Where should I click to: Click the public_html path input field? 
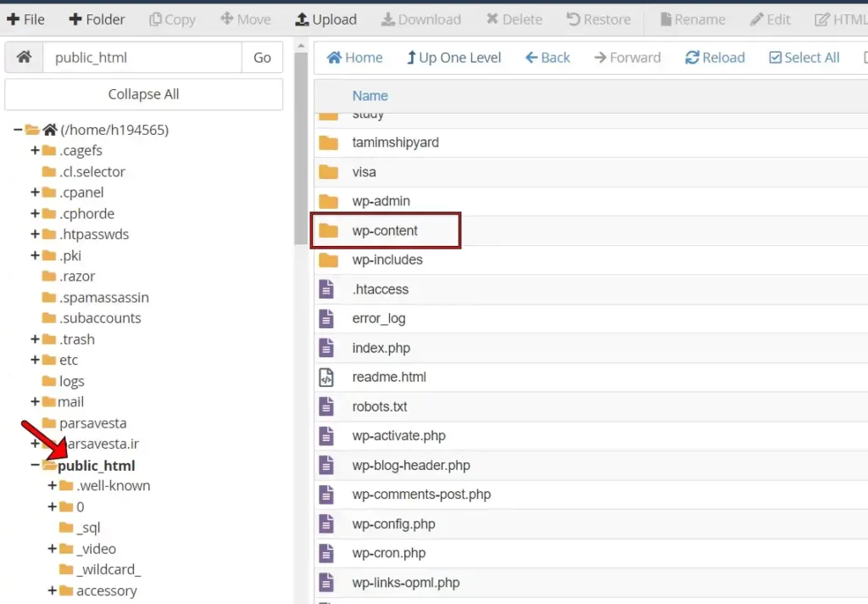click(142, 57)
